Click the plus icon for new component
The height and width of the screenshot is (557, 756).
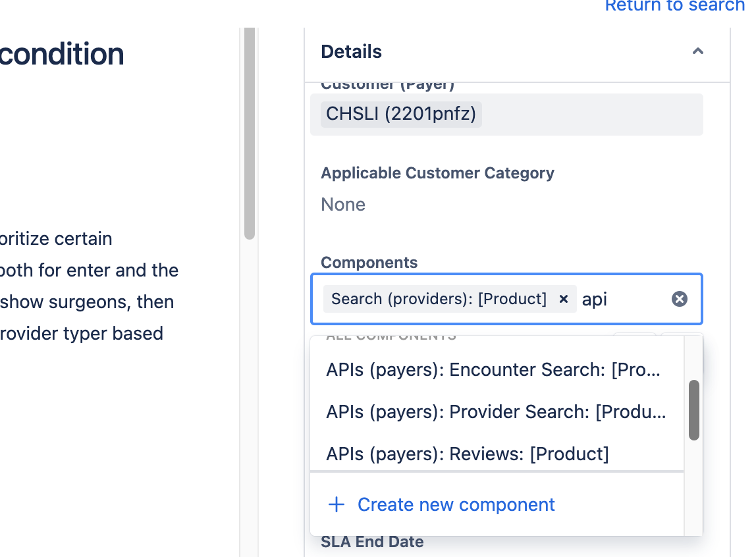click(x=336, y=504)
